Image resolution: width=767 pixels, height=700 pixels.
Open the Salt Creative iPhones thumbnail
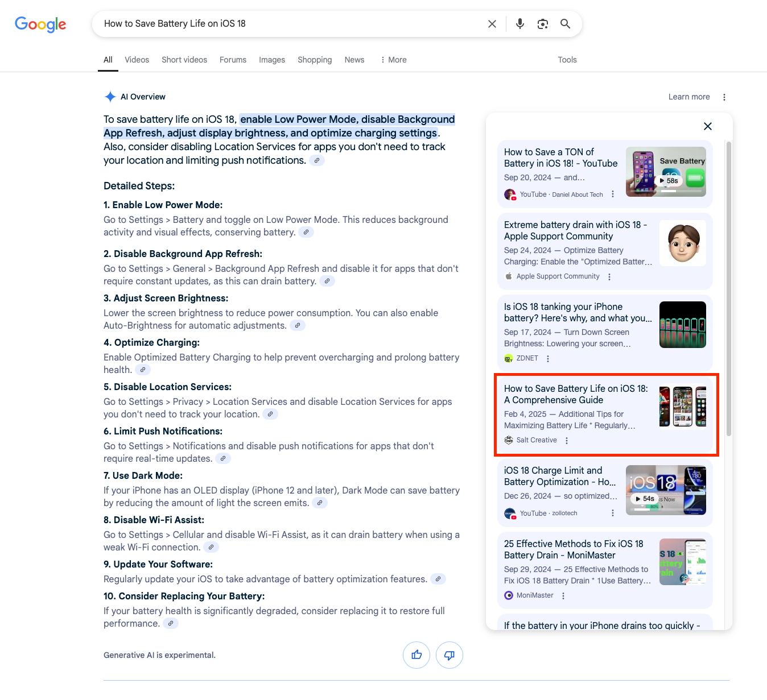coord(683,407)
